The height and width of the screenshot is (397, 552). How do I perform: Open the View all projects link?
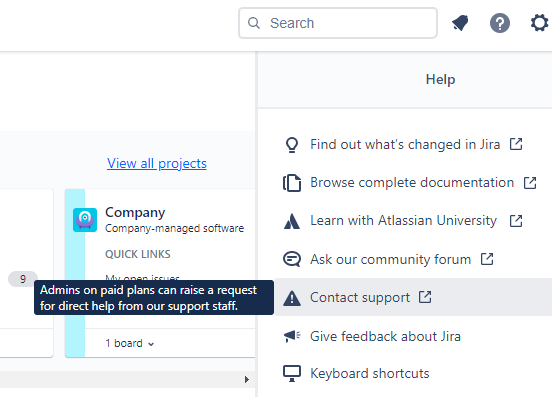[x=157, y=164]
